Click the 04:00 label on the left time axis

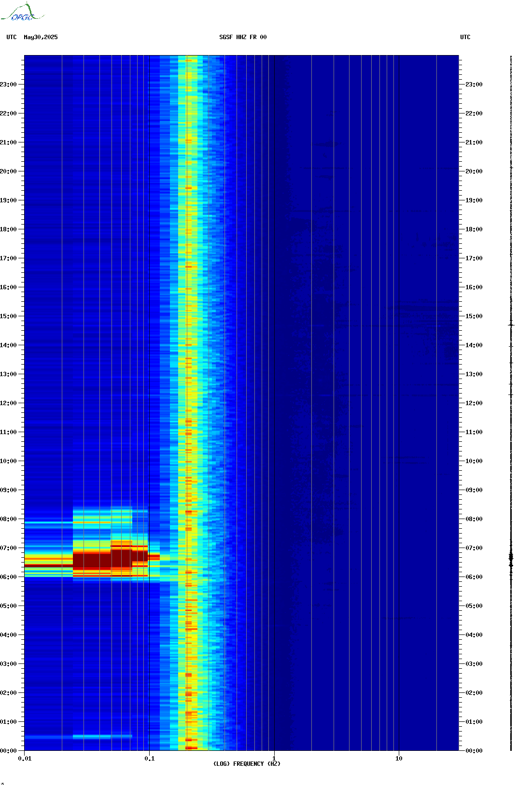point(8,635)
